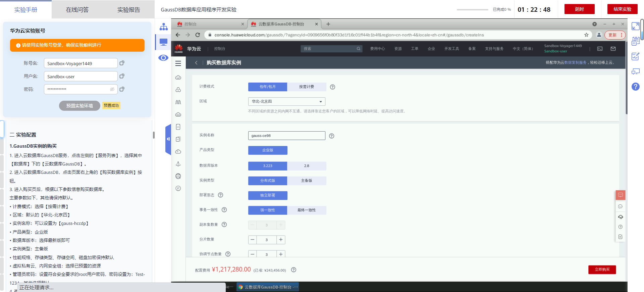
Task: Open the CloudShell terminal icon
Action: coord(600,49)
